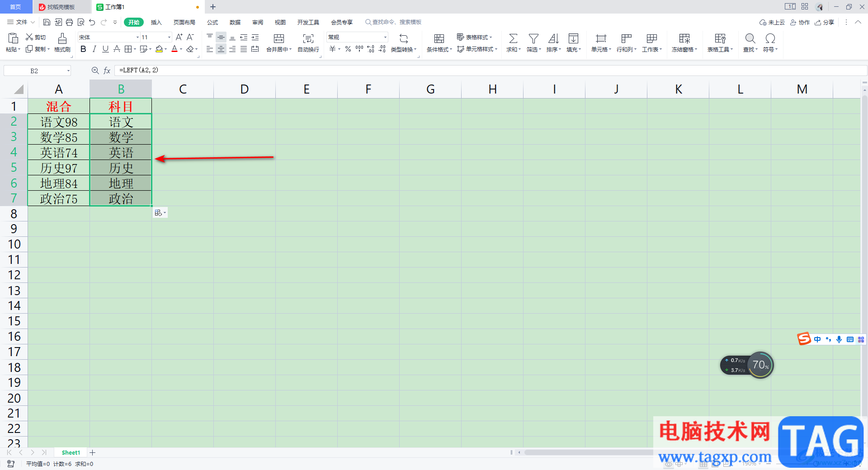
Task: Open the 公式 Formulas tab
Action: point(212,22)
